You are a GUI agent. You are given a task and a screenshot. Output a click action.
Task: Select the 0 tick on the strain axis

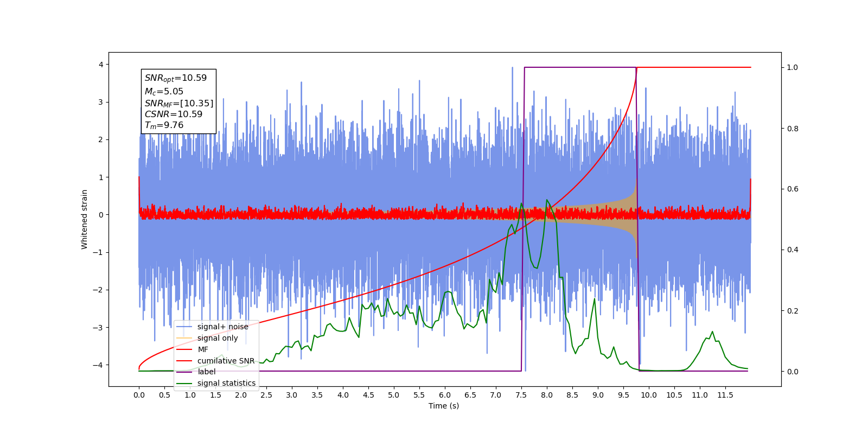tap(100, 215)
